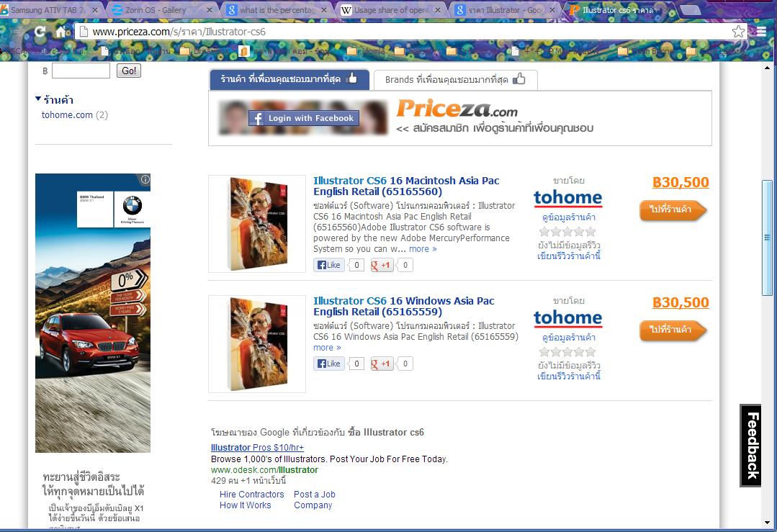Click ฿30,500 price of Macintosh product
This screenshot has width=777, height=532.
click(681, 182)
